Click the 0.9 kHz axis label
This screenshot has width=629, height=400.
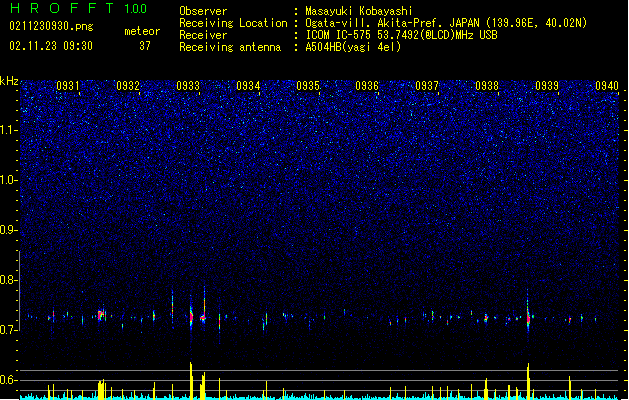click(x=9, y=230)
